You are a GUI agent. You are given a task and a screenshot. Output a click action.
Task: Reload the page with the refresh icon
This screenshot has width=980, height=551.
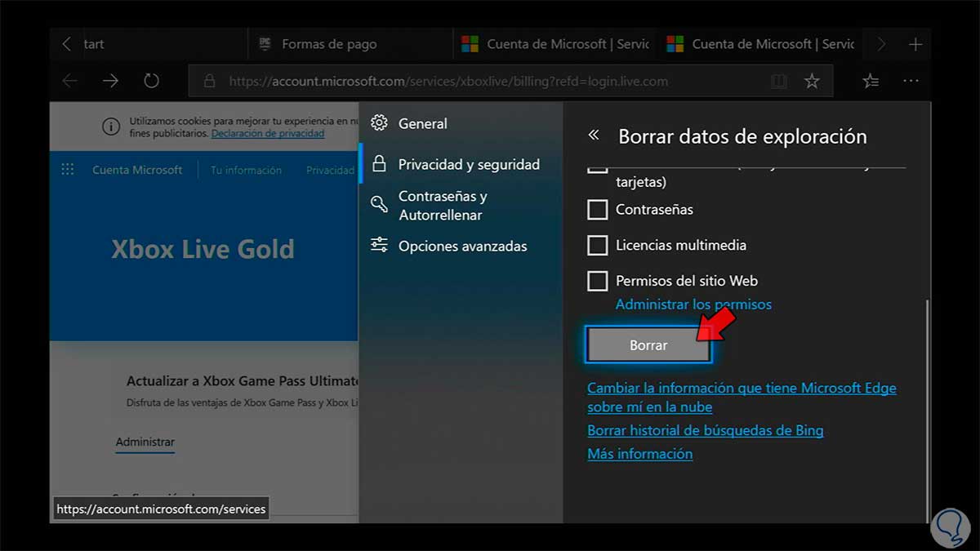coord(151,81)
